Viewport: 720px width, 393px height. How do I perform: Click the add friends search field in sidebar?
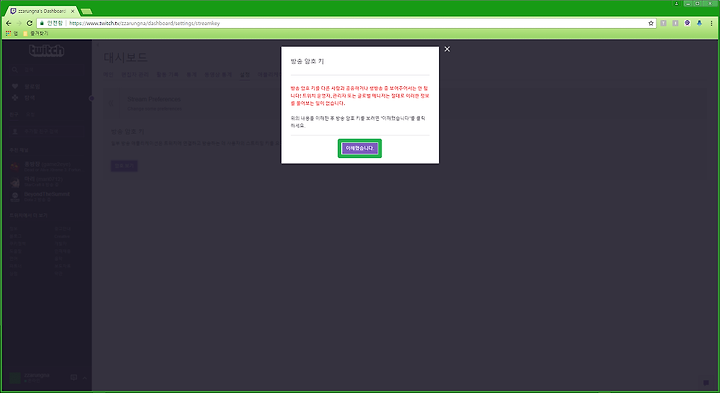pyautogui.click(x=47, y=132)
